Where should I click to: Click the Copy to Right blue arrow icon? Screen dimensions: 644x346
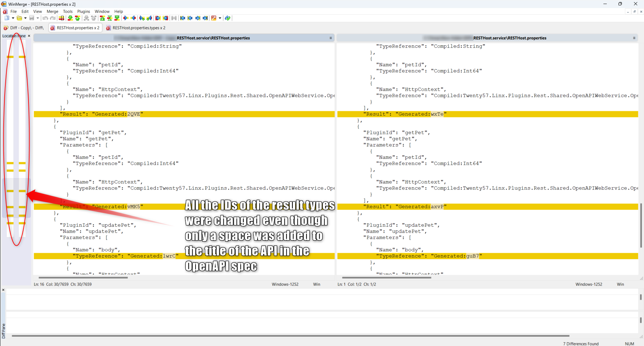tap(126, 18)
